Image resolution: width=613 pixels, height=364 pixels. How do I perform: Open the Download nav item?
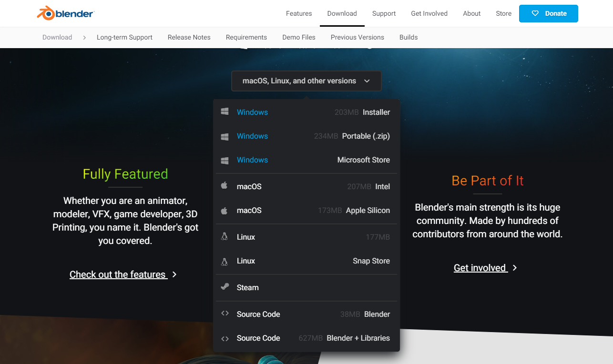click(342, 13)
